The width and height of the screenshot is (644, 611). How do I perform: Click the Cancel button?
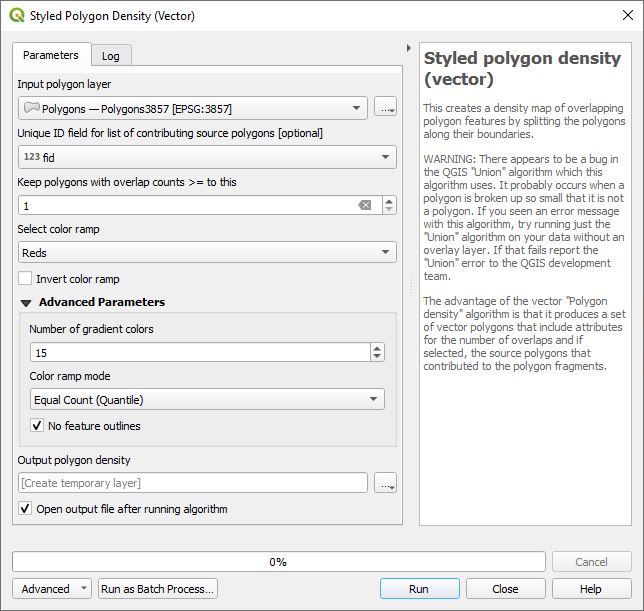coord(591,561)
